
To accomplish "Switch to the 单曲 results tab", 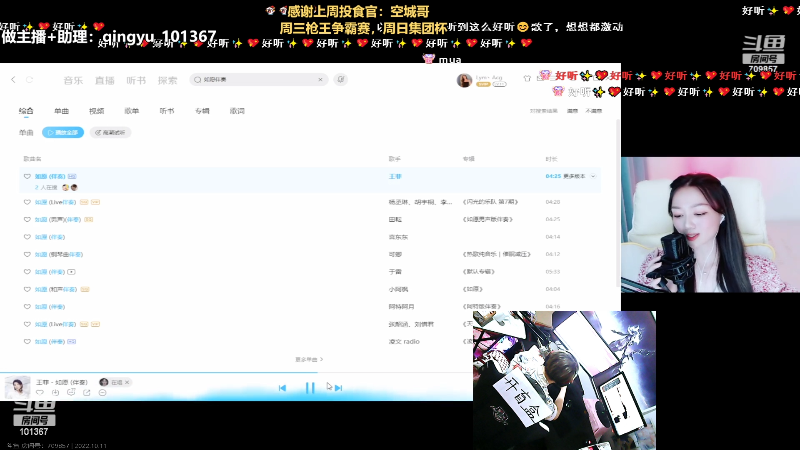I will [61, 111].
